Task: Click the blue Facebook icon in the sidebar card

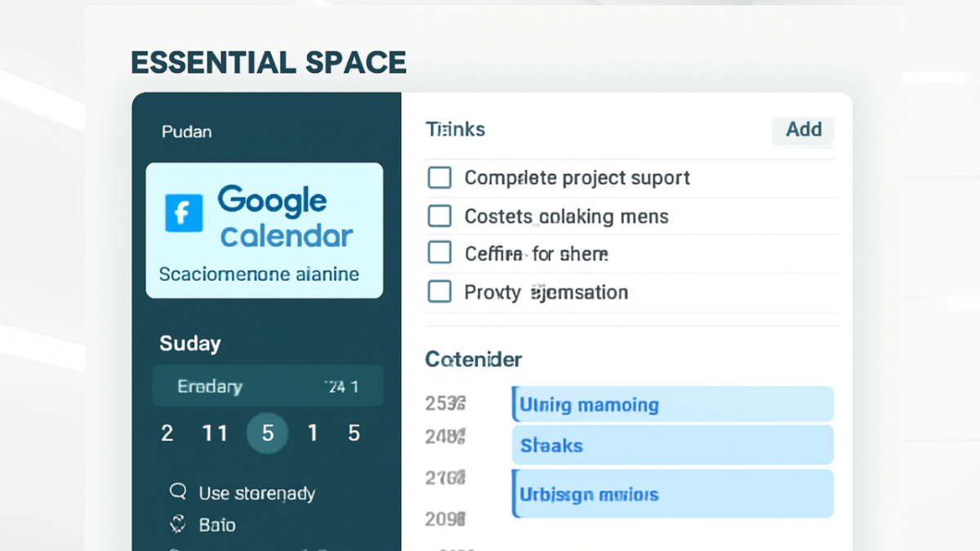Action: (x=184, y=213)
